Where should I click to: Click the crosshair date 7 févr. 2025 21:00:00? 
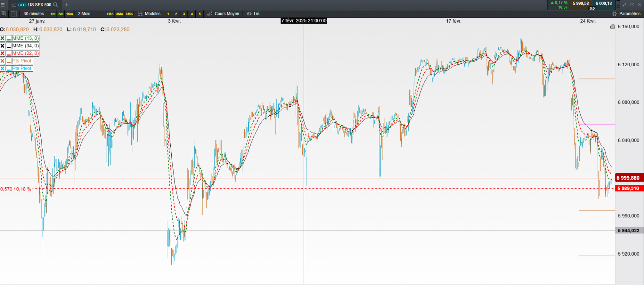pyautogui.click(x=304, y=21)
